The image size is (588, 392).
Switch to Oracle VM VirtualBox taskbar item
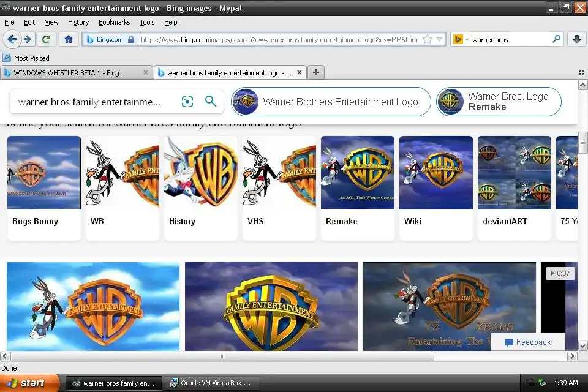click(211, 383)
